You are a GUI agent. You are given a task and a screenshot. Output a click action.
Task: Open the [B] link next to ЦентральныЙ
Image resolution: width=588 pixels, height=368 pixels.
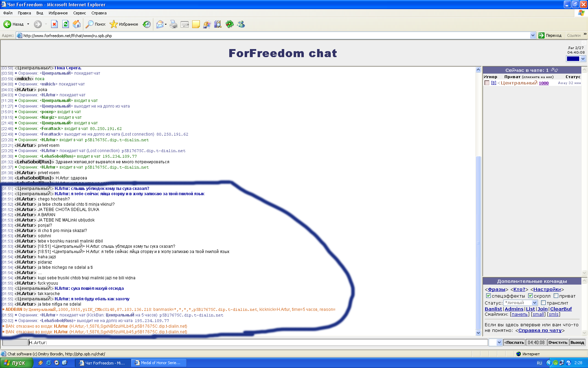pos(493,83)
